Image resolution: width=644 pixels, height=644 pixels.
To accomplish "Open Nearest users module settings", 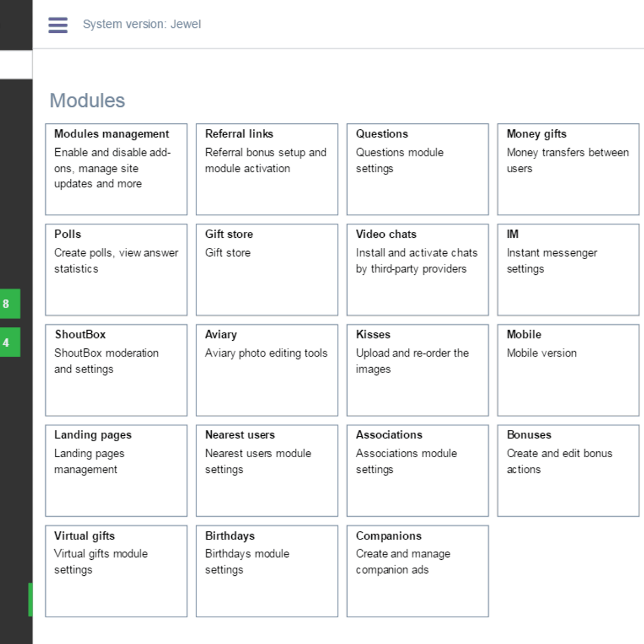I will point(267,471).
